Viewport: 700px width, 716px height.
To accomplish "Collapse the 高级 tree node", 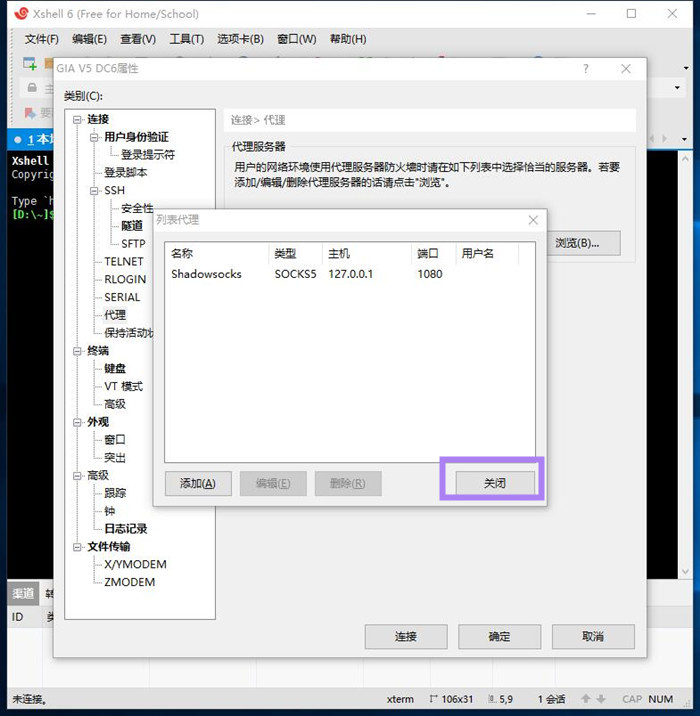I will pos(77,476).
